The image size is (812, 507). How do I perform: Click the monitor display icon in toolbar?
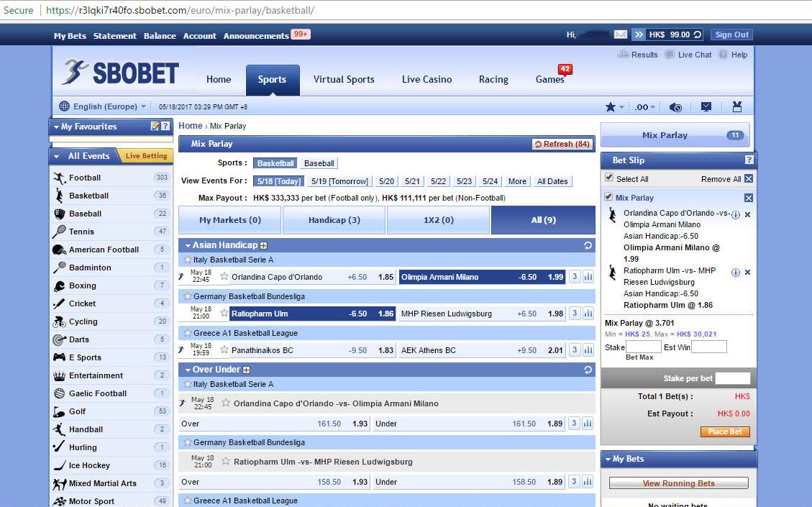706,106
